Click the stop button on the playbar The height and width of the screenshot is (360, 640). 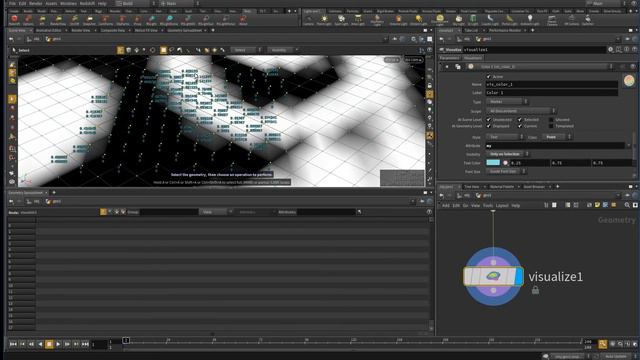[x=49, y=344]
